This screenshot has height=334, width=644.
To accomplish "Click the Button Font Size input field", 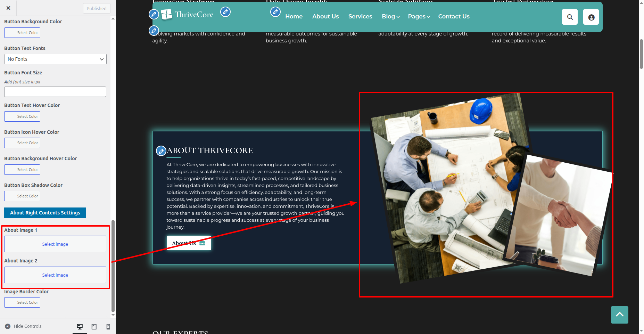I will [55, 92].
